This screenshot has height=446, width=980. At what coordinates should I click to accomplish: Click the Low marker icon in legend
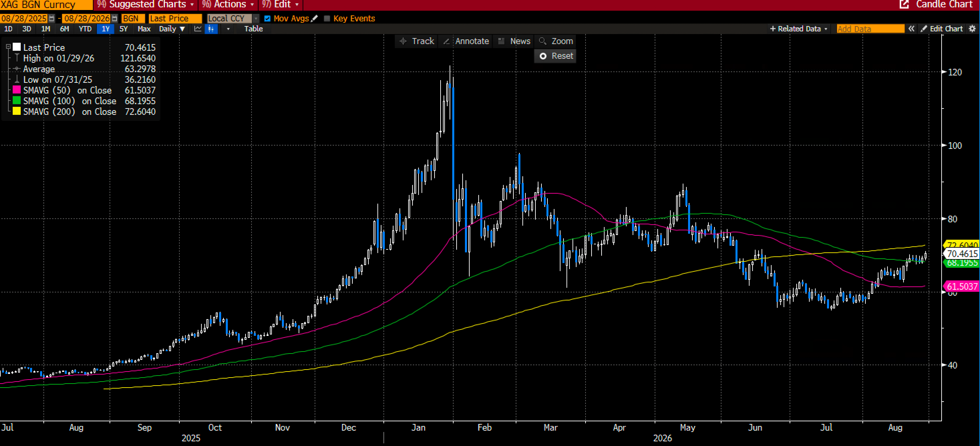[x=17, y=79]
